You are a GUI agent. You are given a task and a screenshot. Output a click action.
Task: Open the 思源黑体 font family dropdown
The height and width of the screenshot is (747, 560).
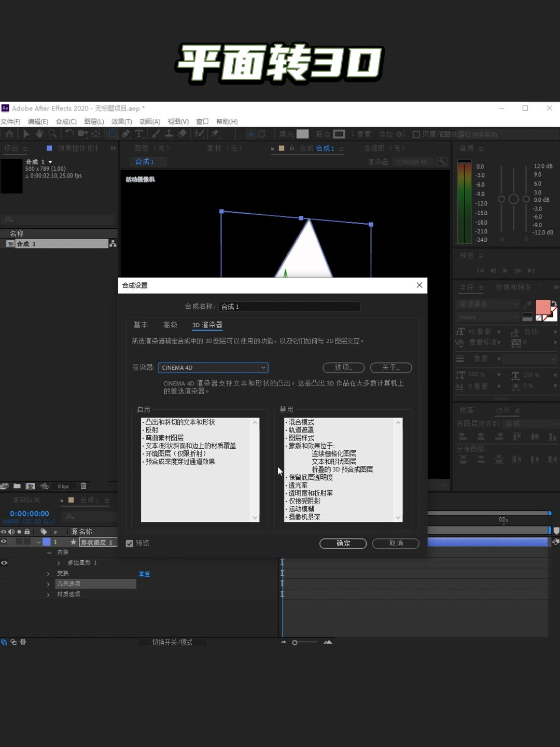tap(487, 304)
